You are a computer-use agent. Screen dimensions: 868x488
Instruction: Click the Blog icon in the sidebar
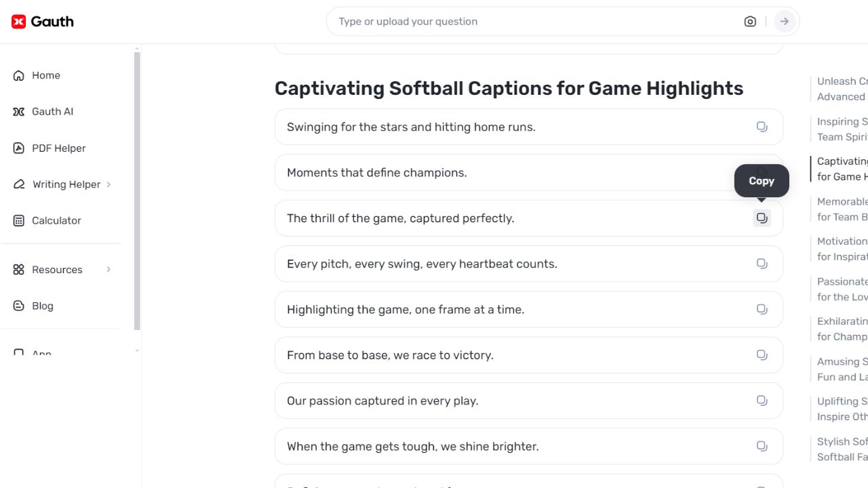18,306
